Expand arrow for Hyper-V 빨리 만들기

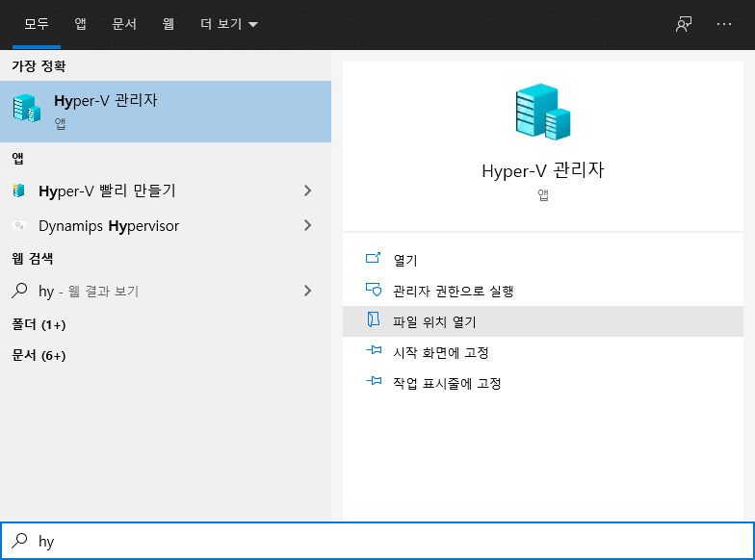(308, 191)
